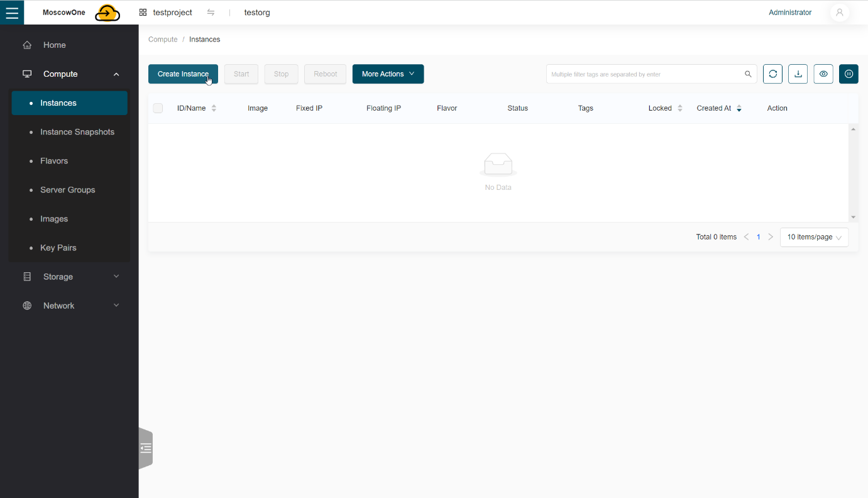Open the hamburger navigation menu
868x498 pixels.
pyautogui.click(x=12, y=12)
